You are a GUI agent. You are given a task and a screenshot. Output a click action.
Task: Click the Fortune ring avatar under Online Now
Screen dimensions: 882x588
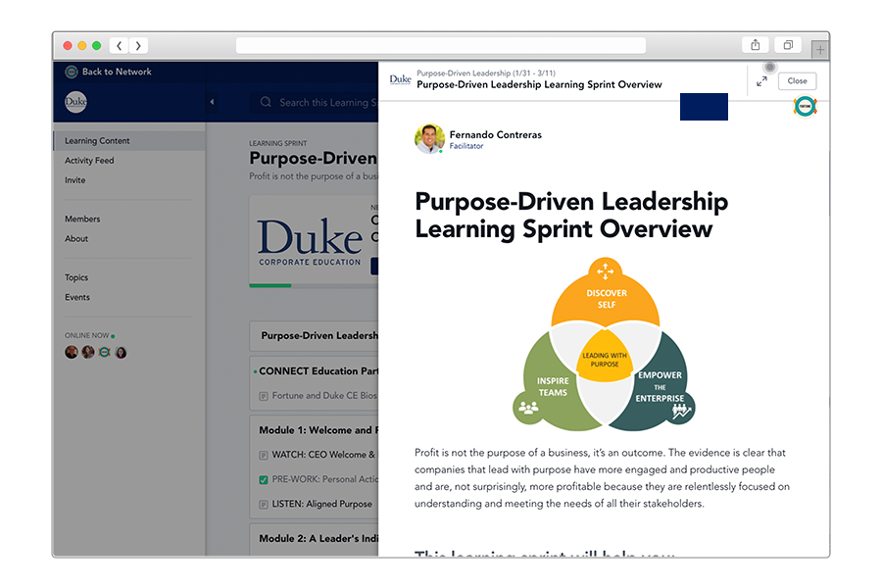pos(105,352)
